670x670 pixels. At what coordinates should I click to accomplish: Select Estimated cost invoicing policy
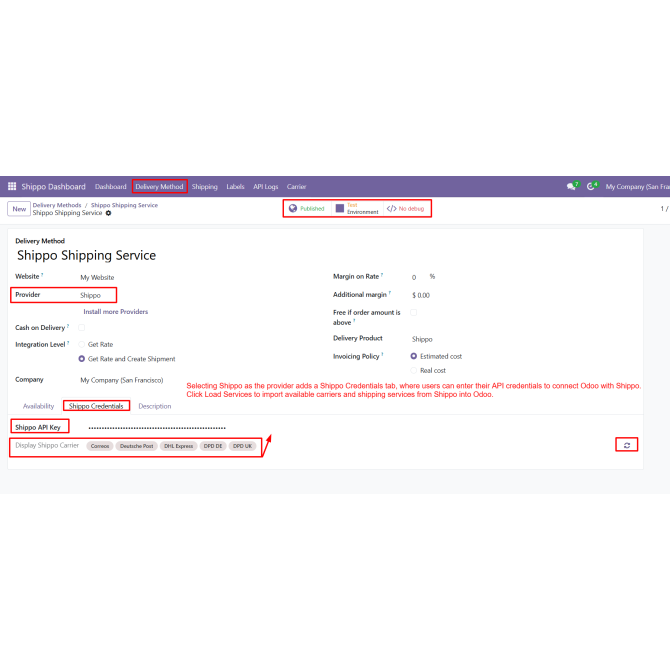pyautogui.click(x=414, y=356)
